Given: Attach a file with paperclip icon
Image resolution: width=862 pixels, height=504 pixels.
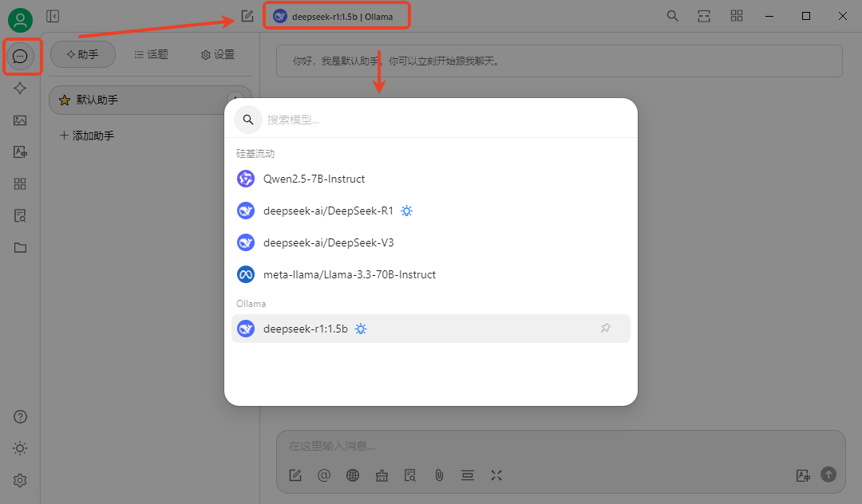Looking at the screenshot, I should coord(439,475).
